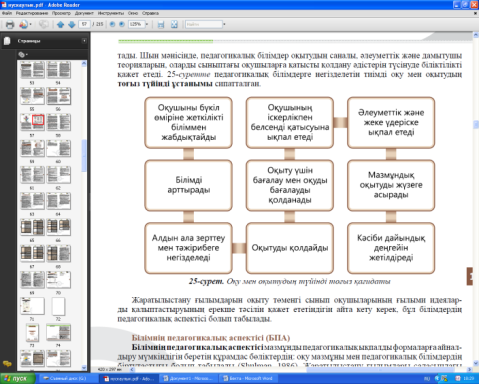Click the RU language indicator in tray
The width and height of the screenshot is (479, 384).
click(x=427, y=379)
